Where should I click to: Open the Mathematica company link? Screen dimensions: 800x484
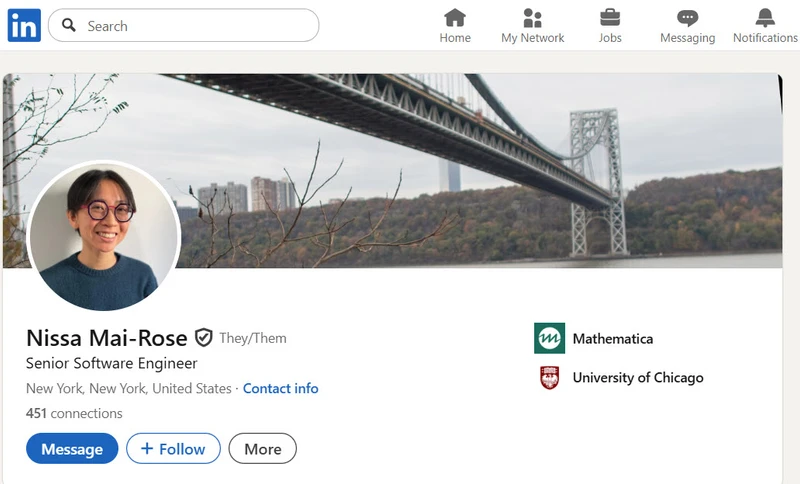612,339
